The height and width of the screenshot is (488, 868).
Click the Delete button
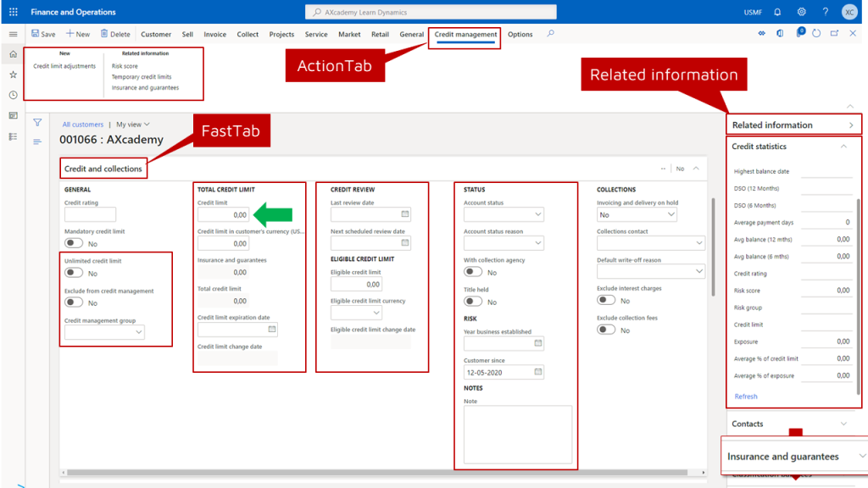(x=115, y=34)
